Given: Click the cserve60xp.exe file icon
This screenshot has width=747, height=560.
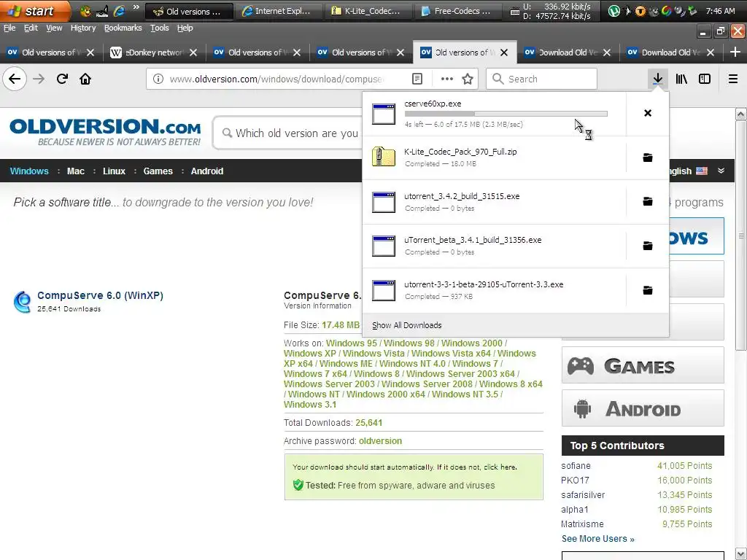Looking at the screenshot, I should 384,114.
